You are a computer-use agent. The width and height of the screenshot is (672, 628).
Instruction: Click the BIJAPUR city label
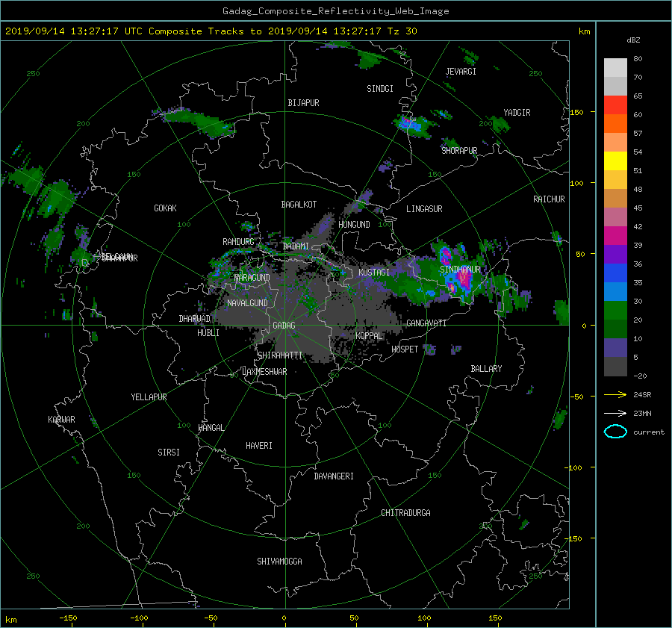[303, 103]
